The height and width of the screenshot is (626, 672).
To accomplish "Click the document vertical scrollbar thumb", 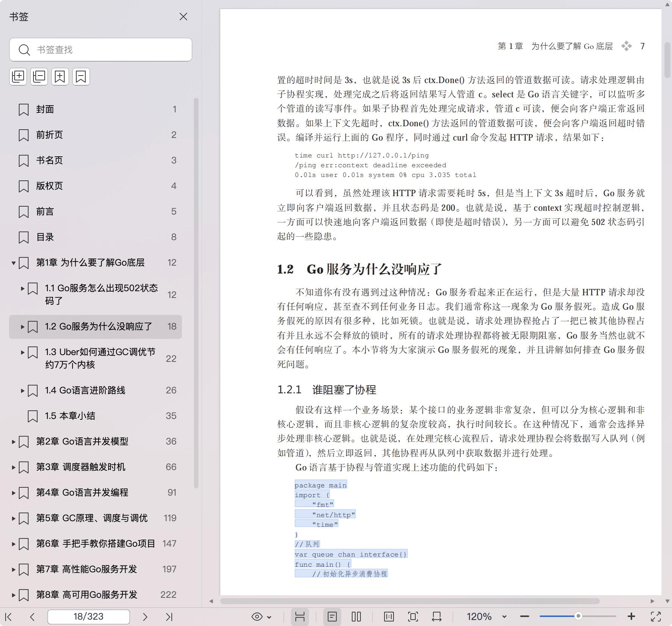I will pos(667,59).
